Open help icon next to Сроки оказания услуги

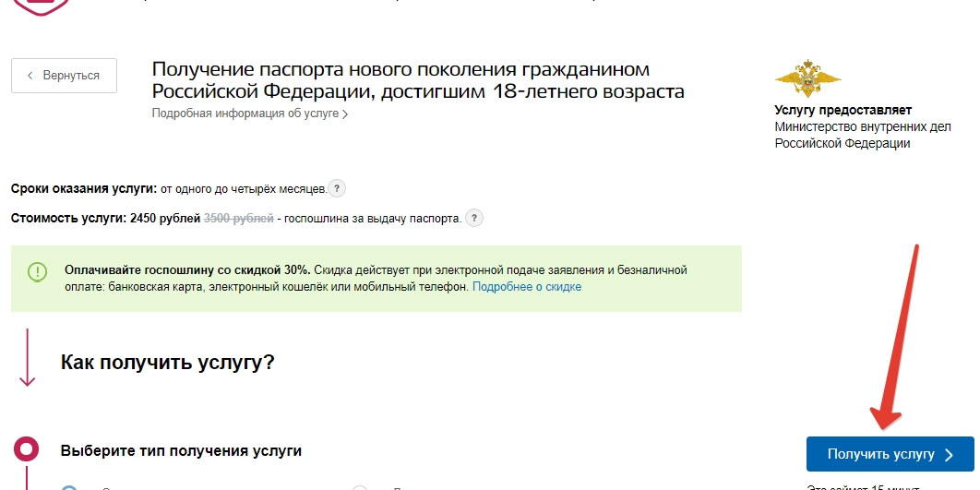coord(338,188)
